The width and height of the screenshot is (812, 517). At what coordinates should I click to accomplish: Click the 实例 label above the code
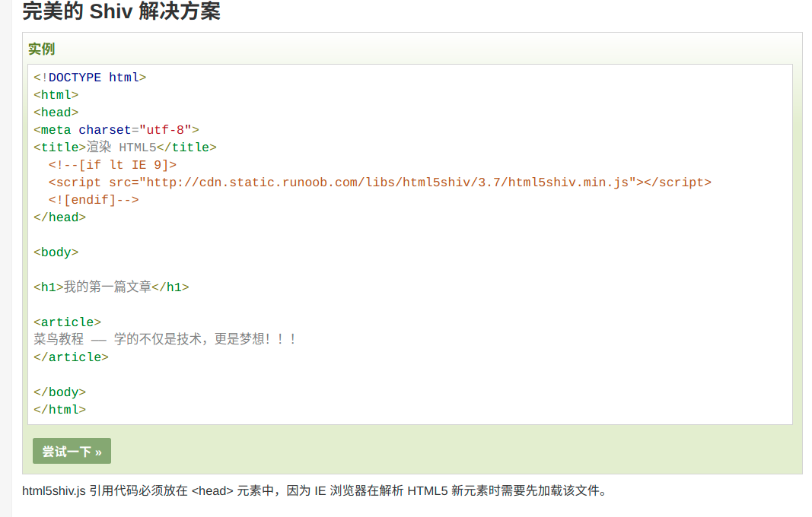coord(41,49)
